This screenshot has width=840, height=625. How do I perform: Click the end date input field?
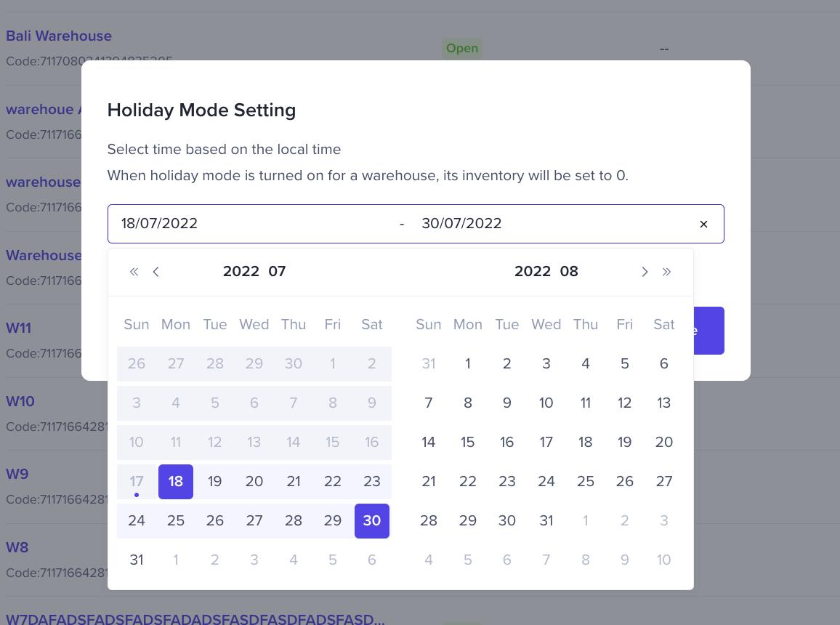tap(545, 224)
